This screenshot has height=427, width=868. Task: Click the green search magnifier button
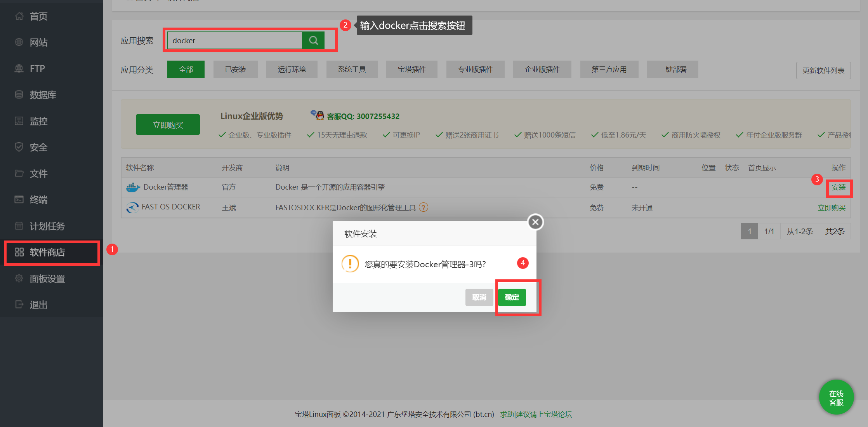[x=313, y=40]
